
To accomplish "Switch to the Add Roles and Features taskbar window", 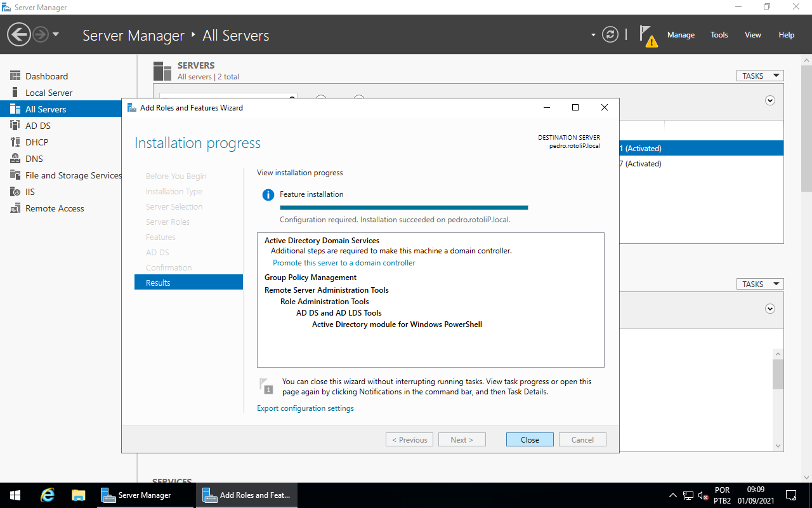I will (x=246, y=495).
